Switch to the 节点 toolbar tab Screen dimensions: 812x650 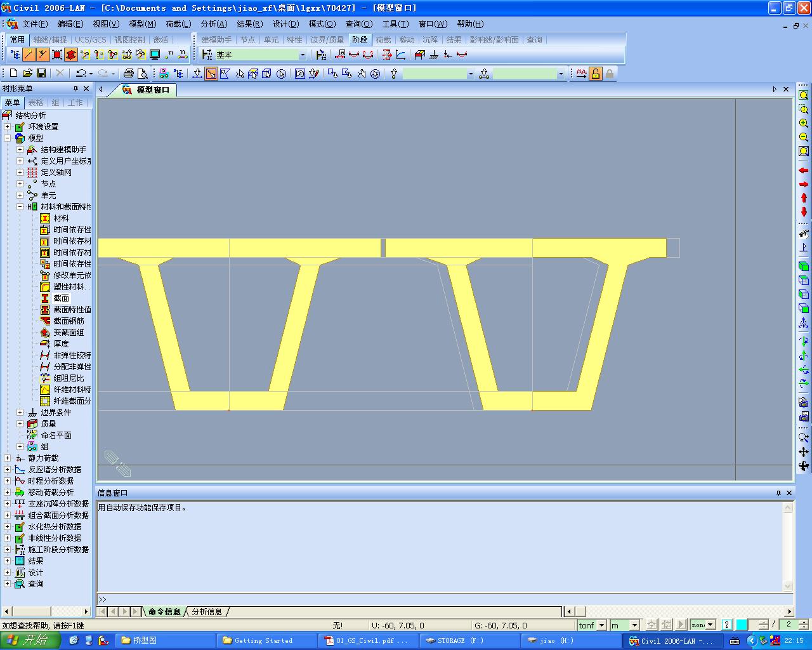247,39
